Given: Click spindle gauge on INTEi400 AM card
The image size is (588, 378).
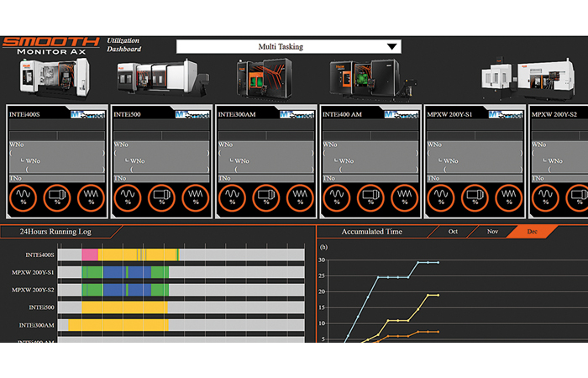Looking at the screenshot, I should [371, 197].
